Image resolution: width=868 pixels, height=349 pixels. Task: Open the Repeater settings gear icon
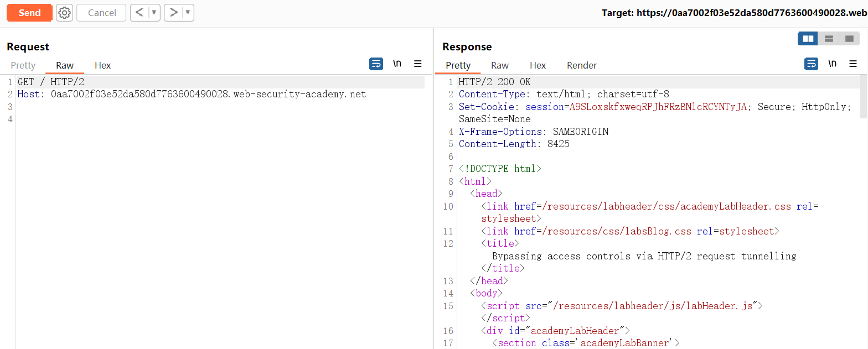[65, 13]
